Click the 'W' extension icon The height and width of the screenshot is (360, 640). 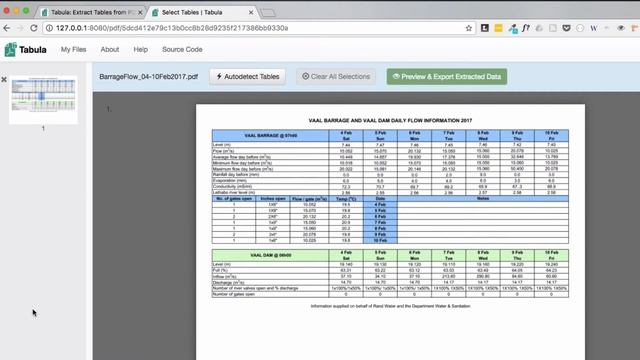[x=593, y=28]
